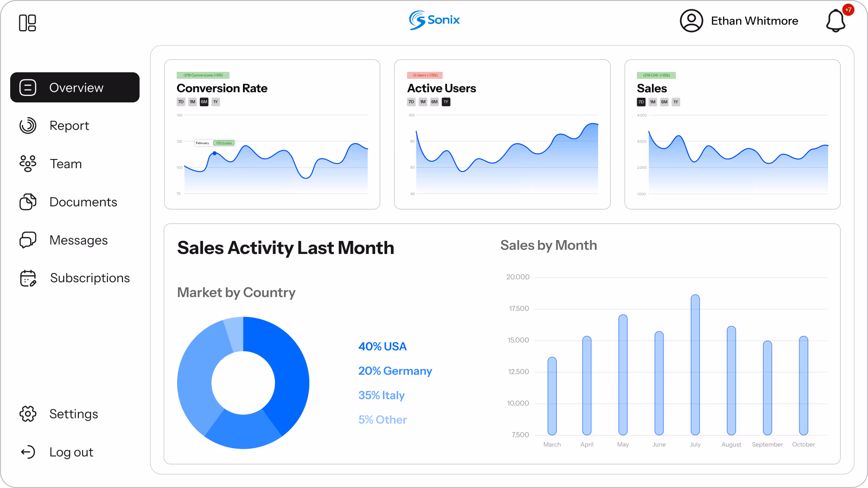Viewport: 868px width, 488px height.
Task: Click the Messages chat bubble icon
Action: 28,240
